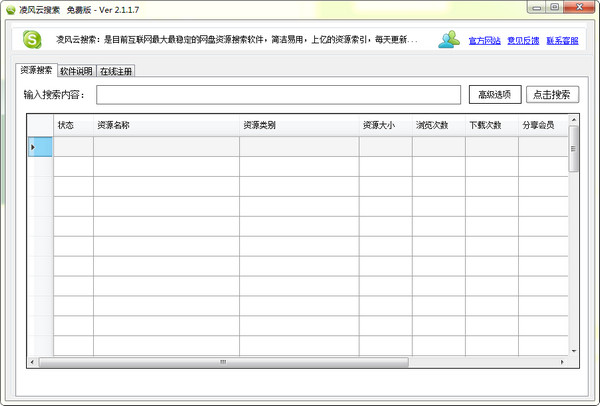This screenshot has height=406, width=600.
Task: Click the vertical scrollbar down arrow
Action: pos(573,351)
